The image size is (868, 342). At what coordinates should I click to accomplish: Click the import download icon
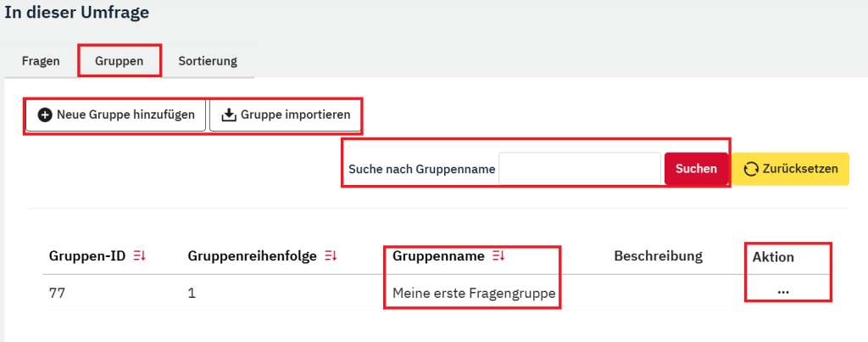229,115
